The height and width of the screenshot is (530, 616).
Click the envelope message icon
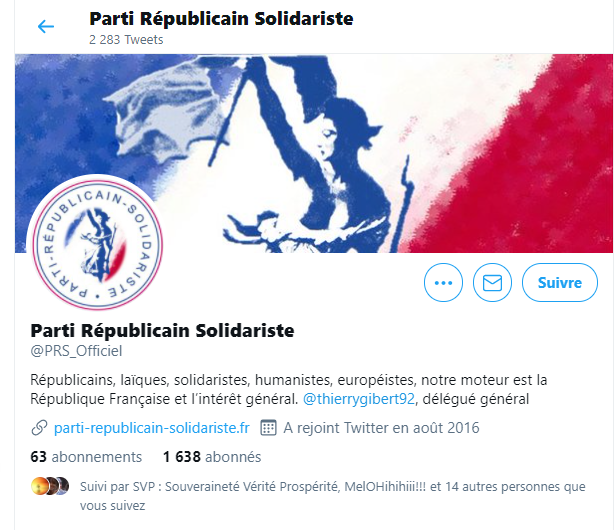(492, 282)
